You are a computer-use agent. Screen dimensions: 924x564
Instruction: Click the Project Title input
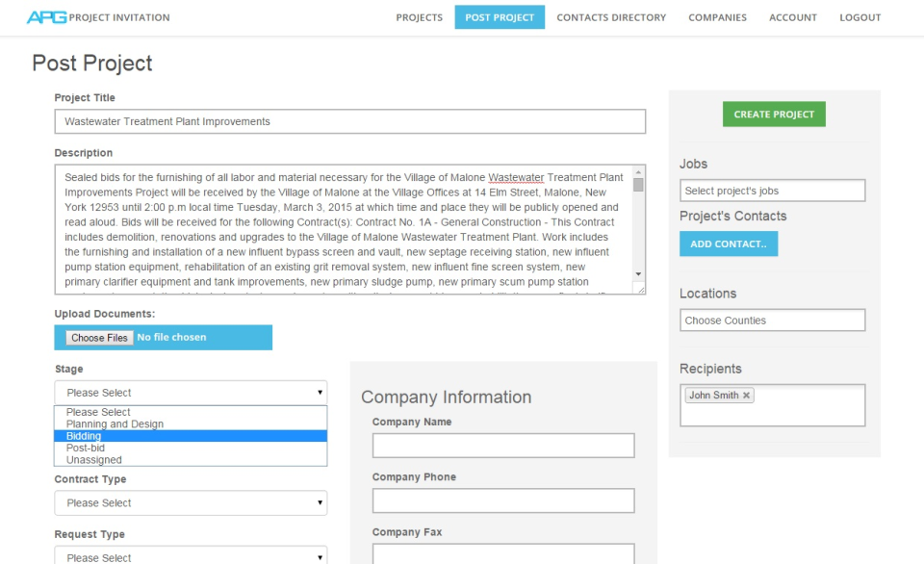coord(350,121)
